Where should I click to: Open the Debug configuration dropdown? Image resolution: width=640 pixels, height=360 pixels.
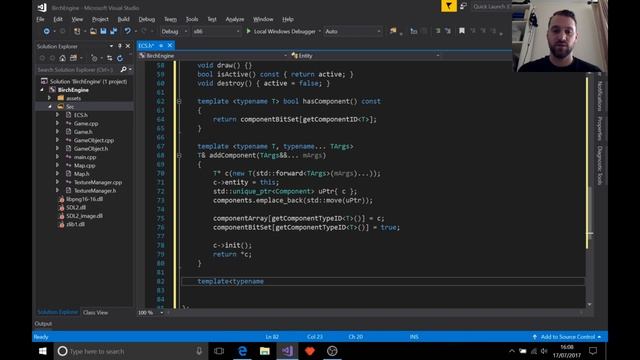tap(174, 31)
